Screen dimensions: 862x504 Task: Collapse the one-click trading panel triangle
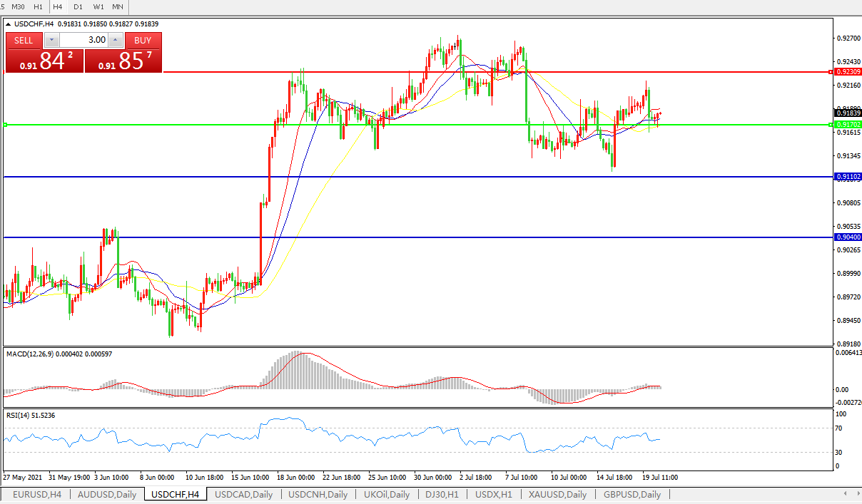tap(9, 24)
